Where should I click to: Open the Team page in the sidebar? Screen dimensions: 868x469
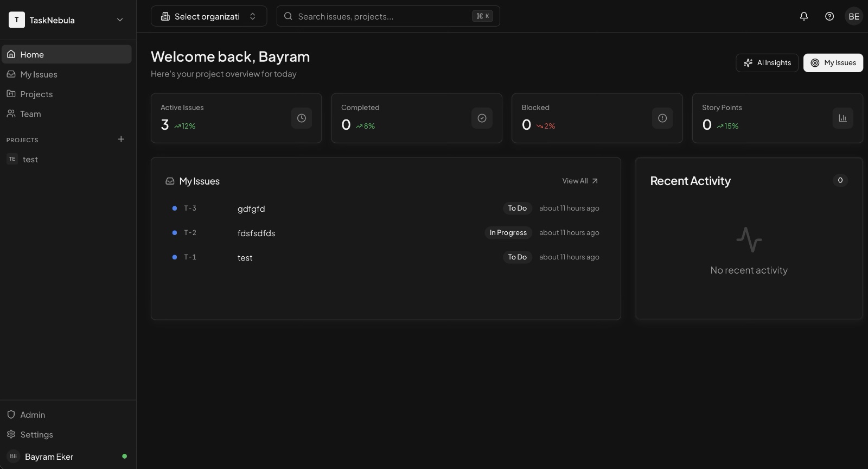[67, 114]
